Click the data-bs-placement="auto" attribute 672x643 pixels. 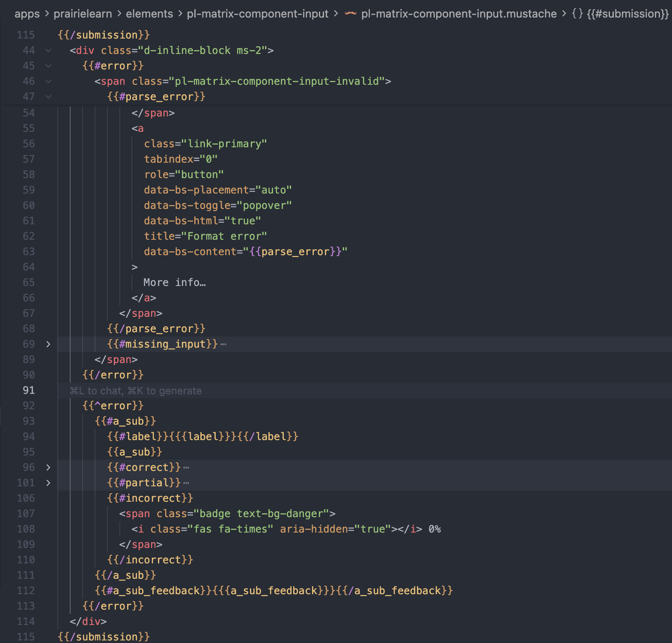218,190
